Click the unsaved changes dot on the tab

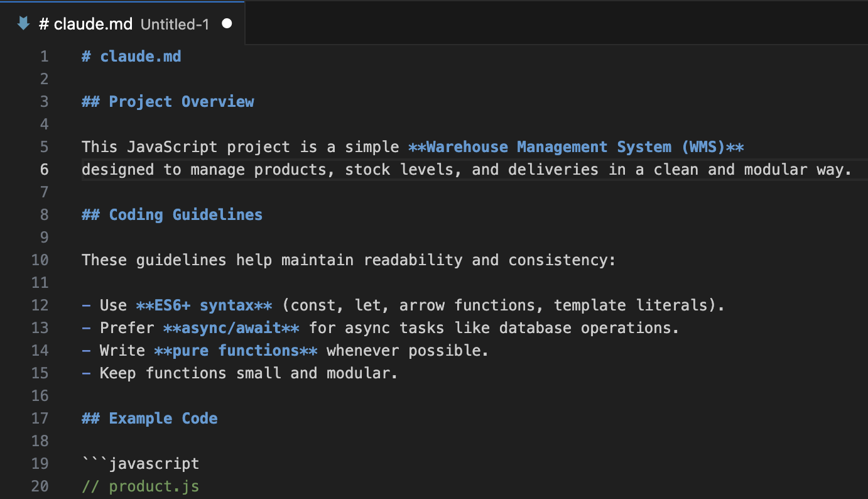(226, 23)
